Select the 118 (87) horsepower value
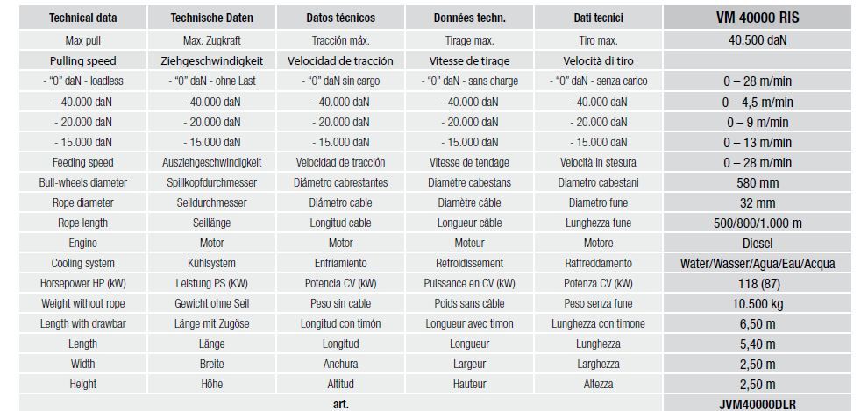The width and height of the screenshot is (868, 411). [x=758, y=283]
